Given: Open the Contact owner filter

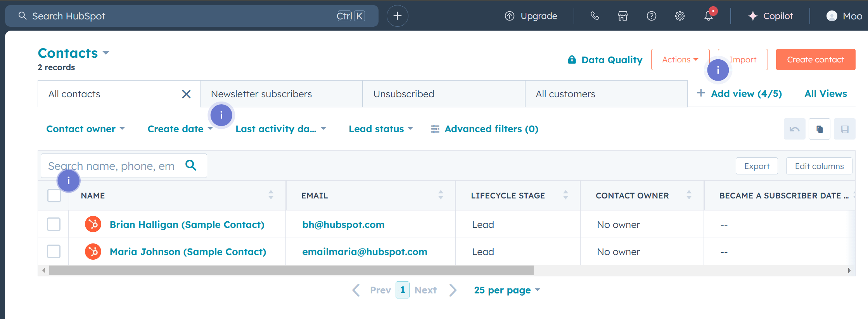Looking at the screenshot, I should coord(85,129).
